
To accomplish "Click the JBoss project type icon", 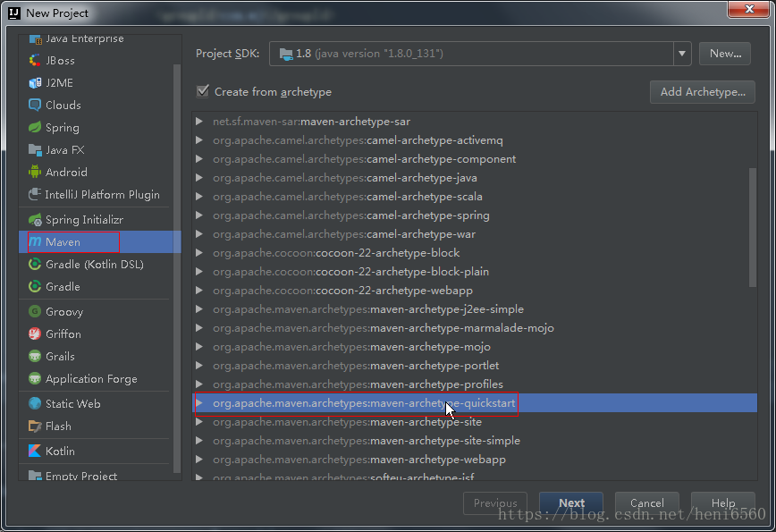I will (x=35, y=61).
